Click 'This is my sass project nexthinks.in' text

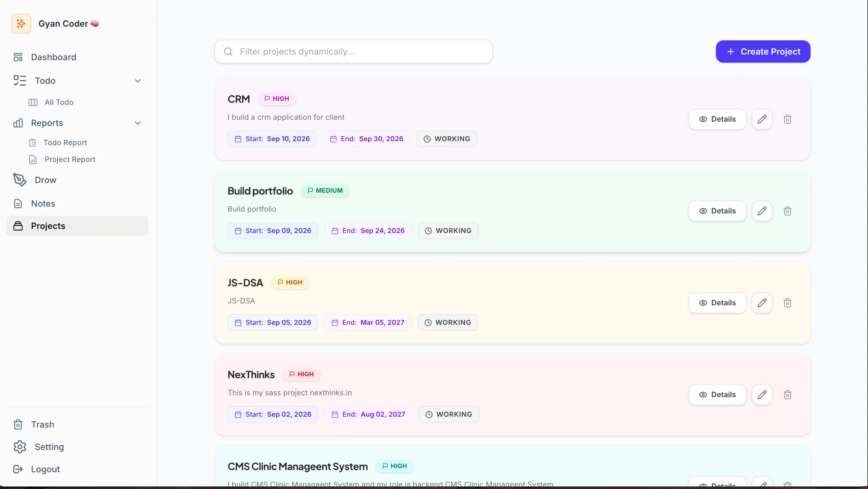pyautogui.click(x=289, y=393)
